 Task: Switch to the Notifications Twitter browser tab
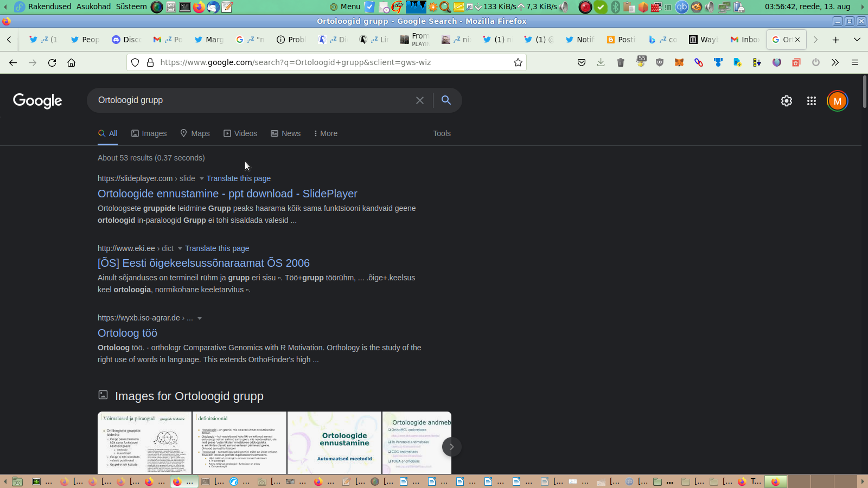coord(580,40)
